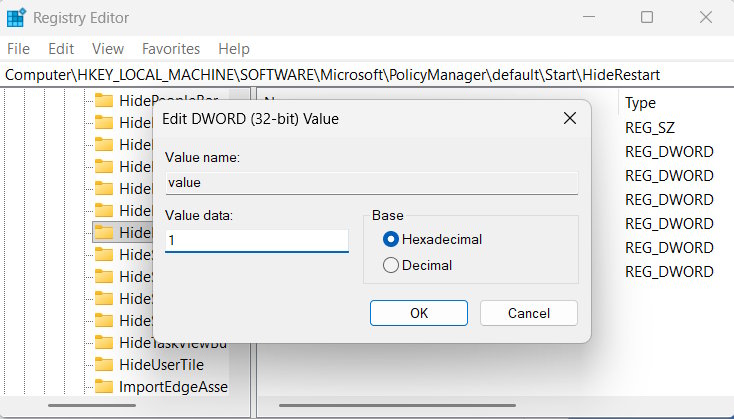Select the HideUserTile tree key
This screenshot has height=419, width=734.
click(161, 365)
